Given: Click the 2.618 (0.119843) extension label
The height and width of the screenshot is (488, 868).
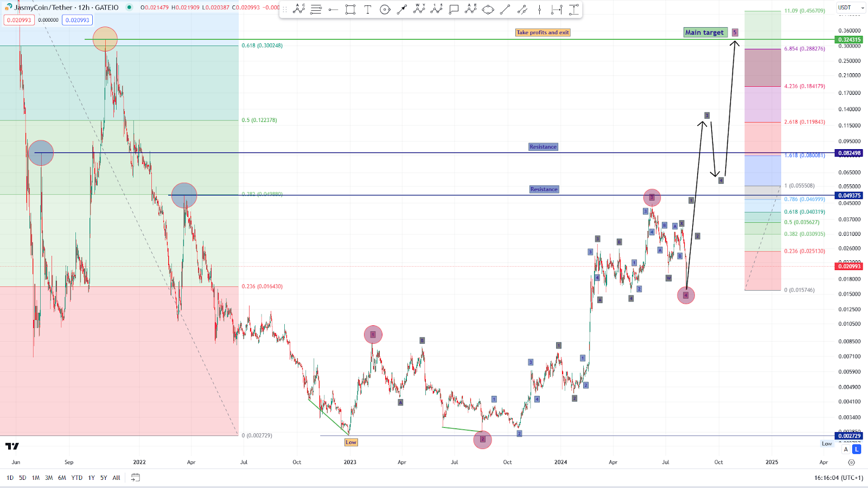Looking at the screenshot, I should (805, 122).
